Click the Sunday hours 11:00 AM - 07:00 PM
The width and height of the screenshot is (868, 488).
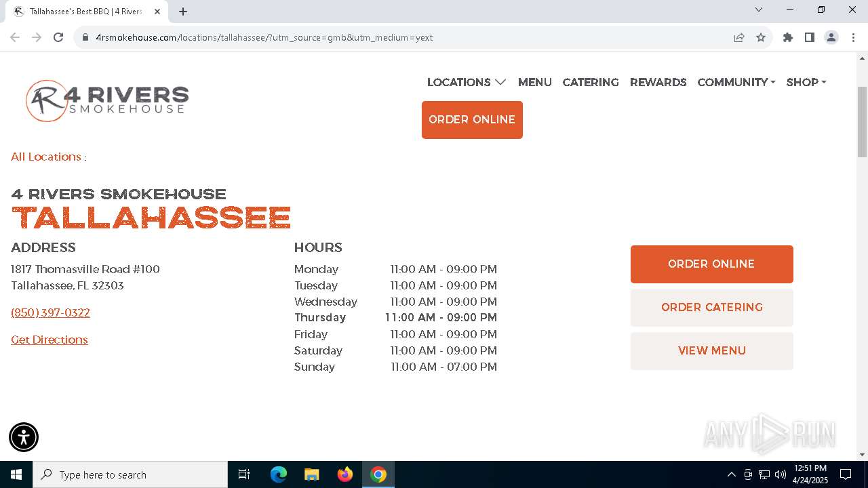443,367
